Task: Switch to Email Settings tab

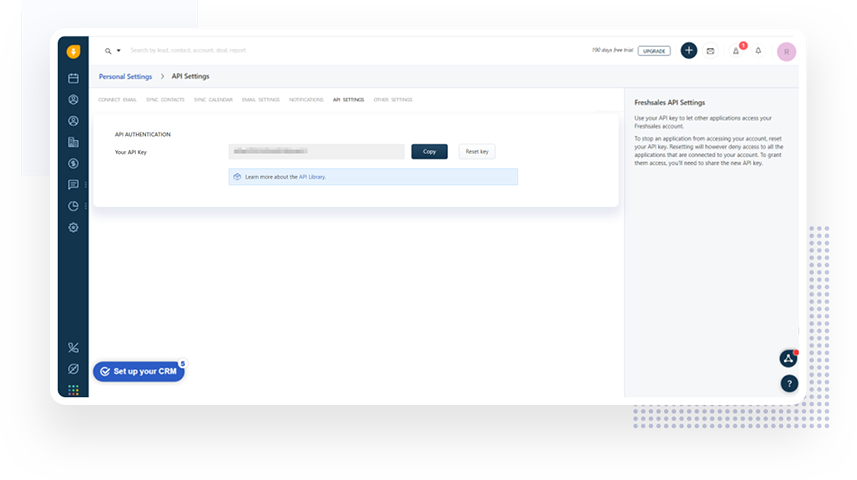Action: pyautogui.click(x=261, y=100)
